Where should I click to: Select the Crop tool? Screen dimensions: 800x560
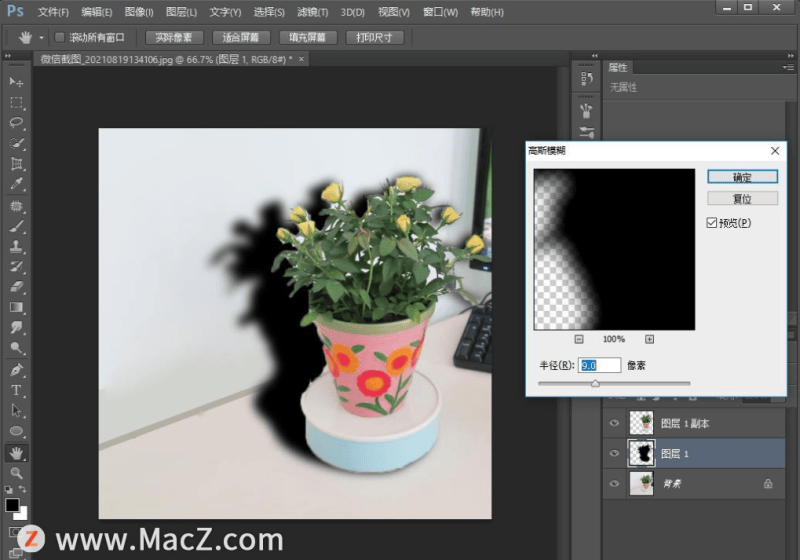pos(17,164)
